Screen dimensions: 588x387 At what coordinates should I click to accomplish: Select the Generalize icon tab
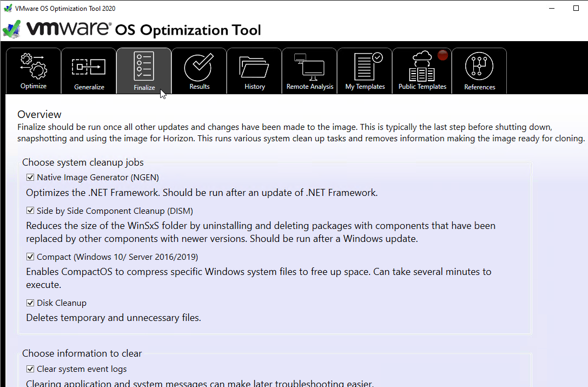pos(89,67)
